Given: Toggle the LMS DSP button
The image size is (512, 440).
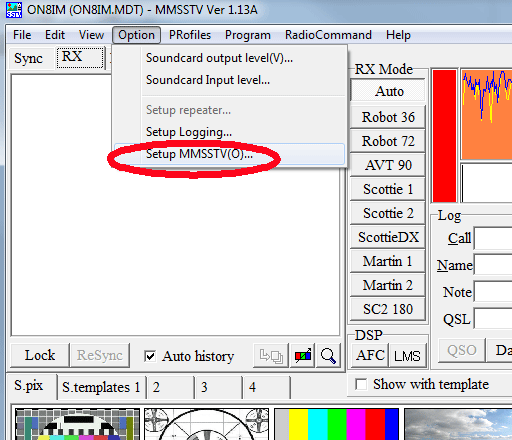Looking at the screenshot, I should pos(407,356).
